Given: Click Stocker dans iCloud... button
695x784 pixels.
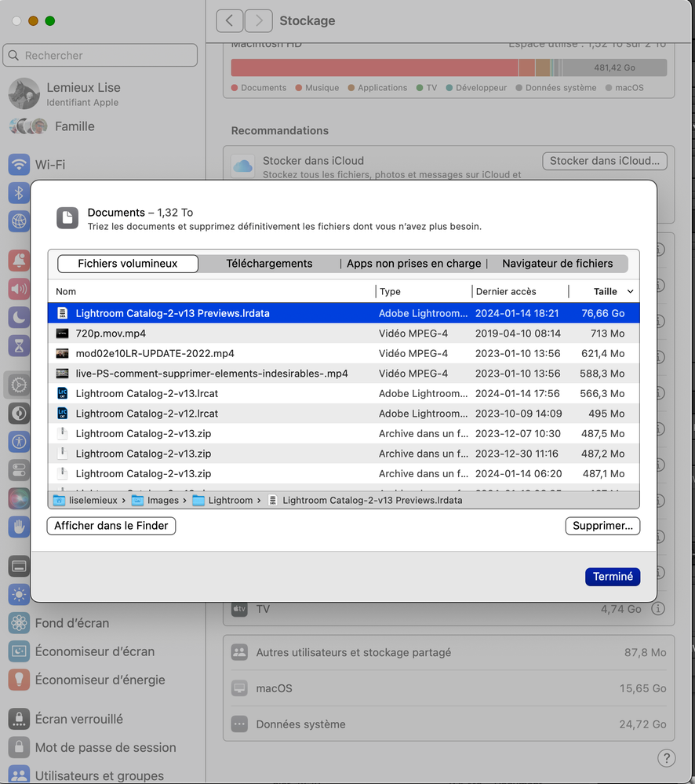Looking at the screenshot, I should click(605, 161).
